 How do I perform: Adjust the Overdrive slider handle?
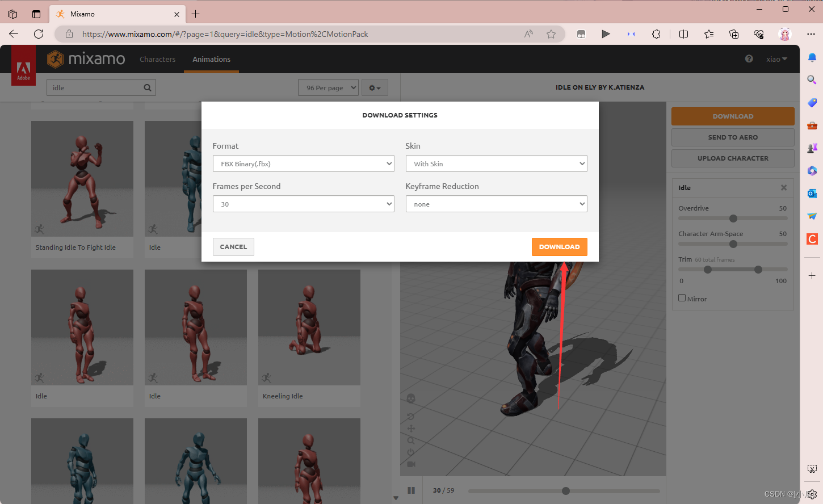(x=733, y=219)
